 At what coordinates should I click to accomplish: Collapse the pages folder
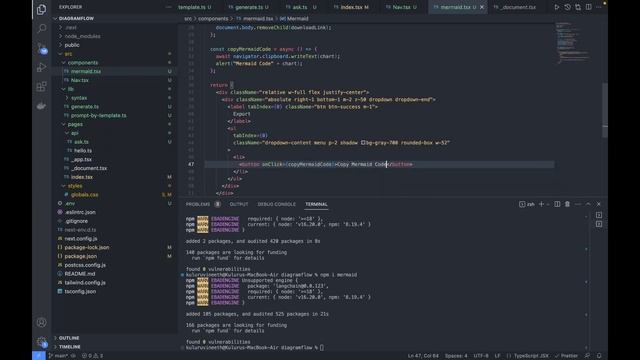pyautogui.click(x=75, y=124)
